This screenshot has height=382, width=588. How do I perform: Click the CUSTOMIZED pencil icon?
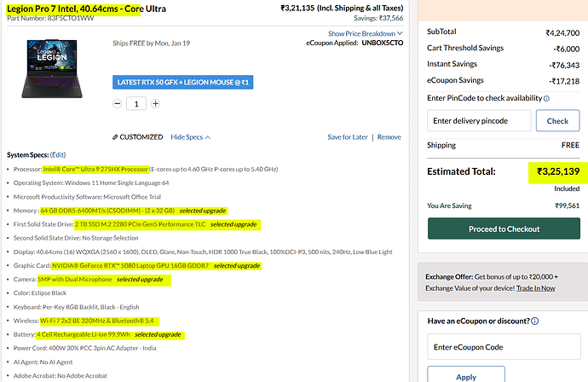tap(116, 137)
